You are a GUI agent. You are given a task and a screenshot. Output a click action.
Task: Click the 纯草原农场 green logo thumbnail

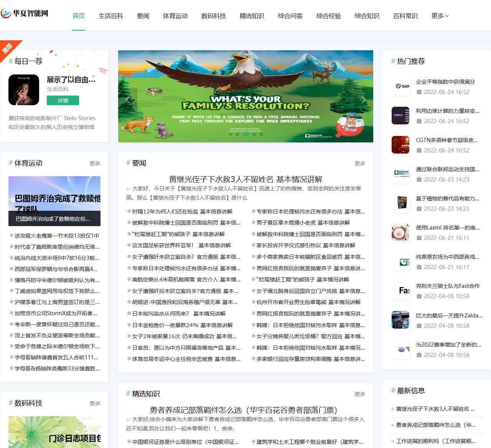[400, 261]
